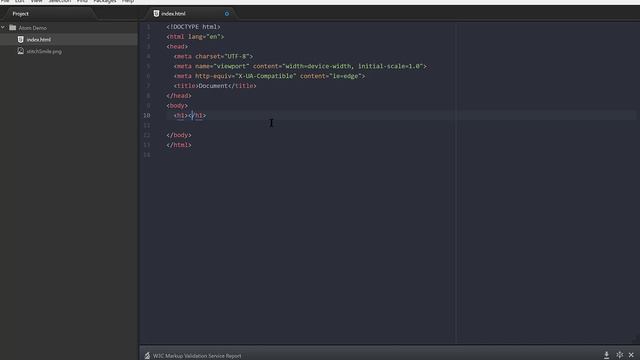Select the index.html editor tab
The height and width of the screenshot is (360, 640).
pyautogui.click(x=173, y=13)
